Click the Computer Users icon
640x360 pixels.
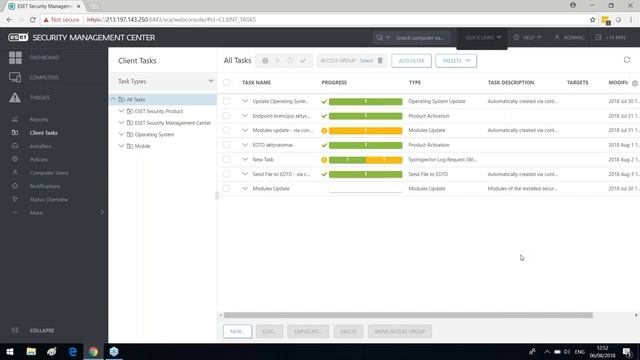point(15,173)
